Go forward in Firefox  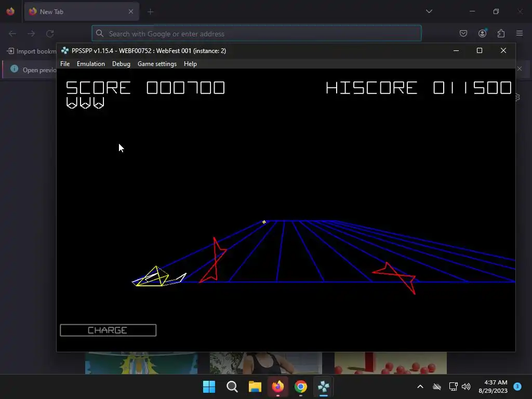coord(31,34)
